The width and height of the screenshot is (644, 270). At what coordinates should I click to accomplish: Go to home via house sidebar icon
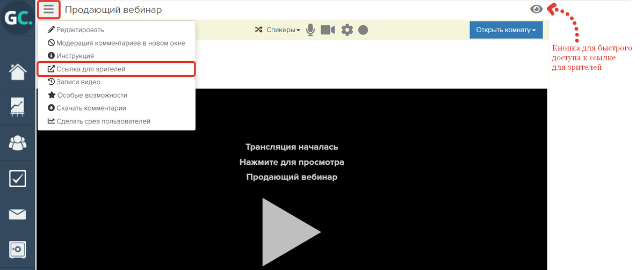tap(18, 72)
